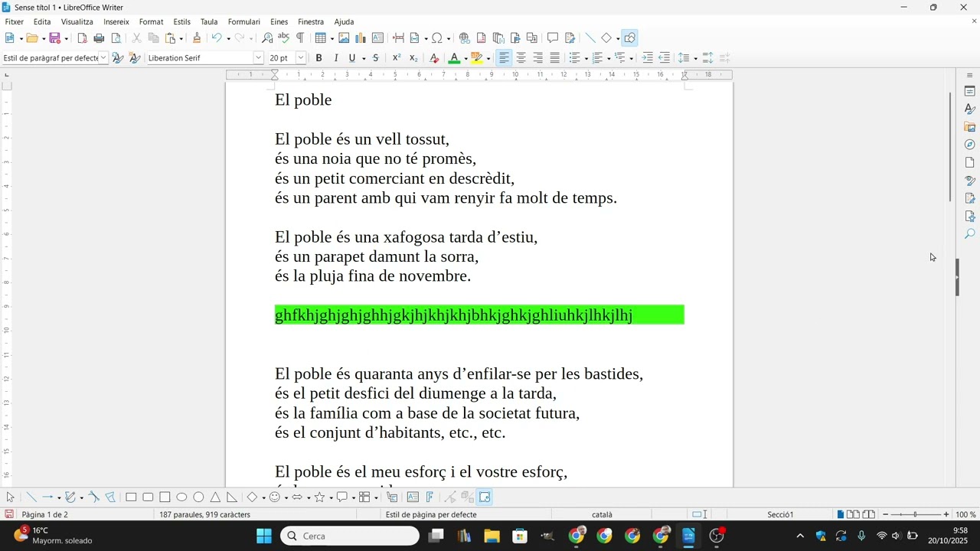
Task: Insert Fontwork text
Action: pyautogui.click(x=430, y=497)
